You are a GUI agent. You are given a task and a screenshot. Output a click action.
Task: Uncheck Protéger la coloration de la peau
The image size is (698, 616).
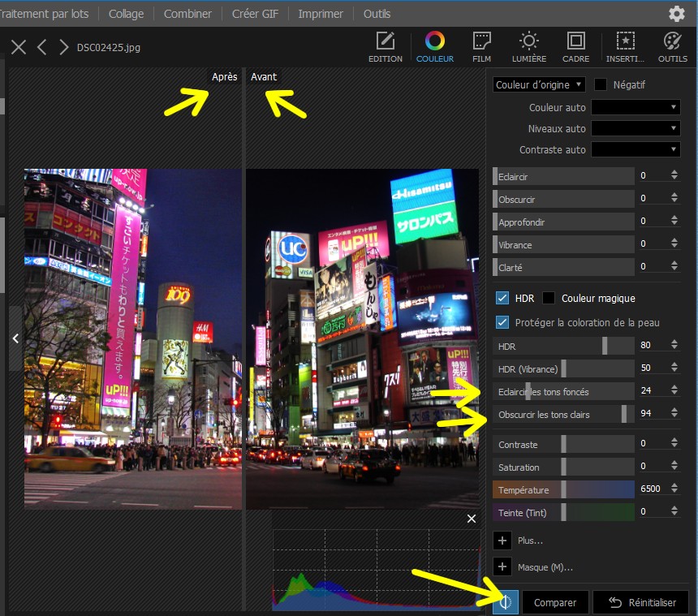tap(502, 322)
